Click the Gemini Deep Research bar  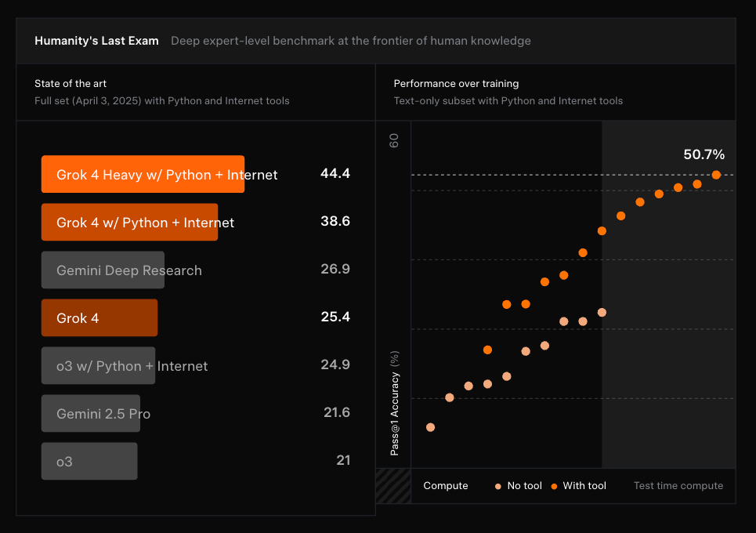point(103,270)
